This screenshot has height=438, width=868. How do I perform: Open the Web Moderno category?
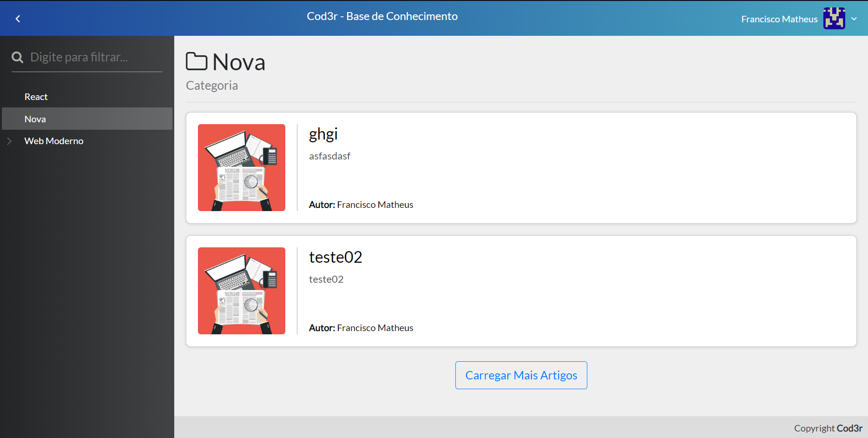point(54,140)
